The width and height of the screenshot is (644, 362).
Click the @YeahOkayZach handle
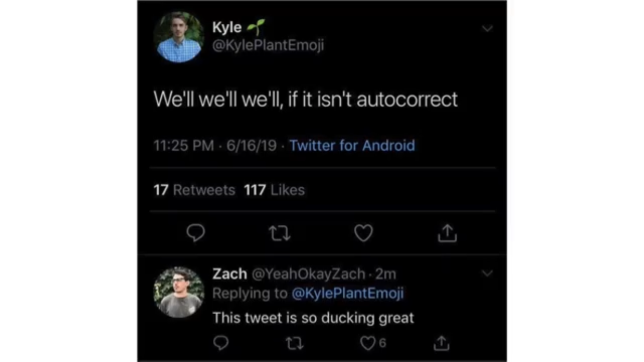(x=308, y=274)
